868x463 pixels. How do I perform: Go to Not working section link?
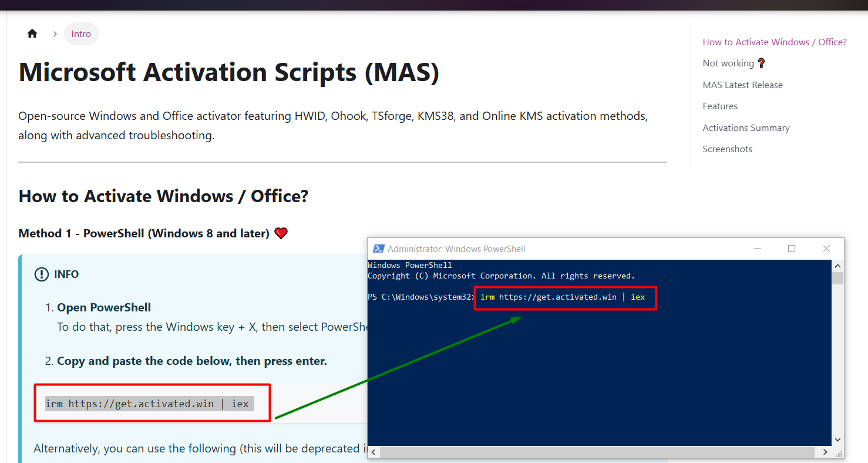(x=734, y=63)
